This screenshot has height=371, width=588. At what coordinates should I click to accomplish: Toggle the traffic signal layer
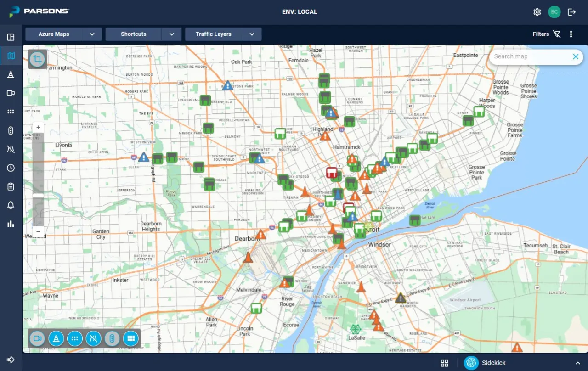coord(112,339)
